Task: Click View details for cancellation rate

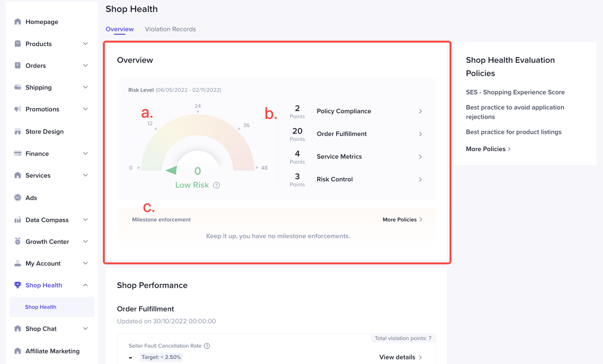Action: click(x=400, y=357)
